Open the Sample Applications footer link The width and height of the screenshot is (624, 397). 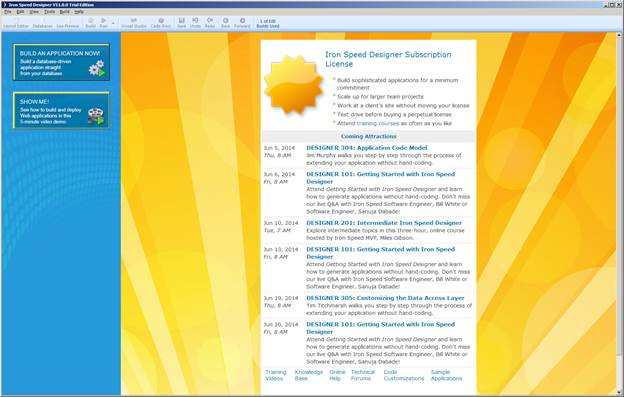click(446, 375)
